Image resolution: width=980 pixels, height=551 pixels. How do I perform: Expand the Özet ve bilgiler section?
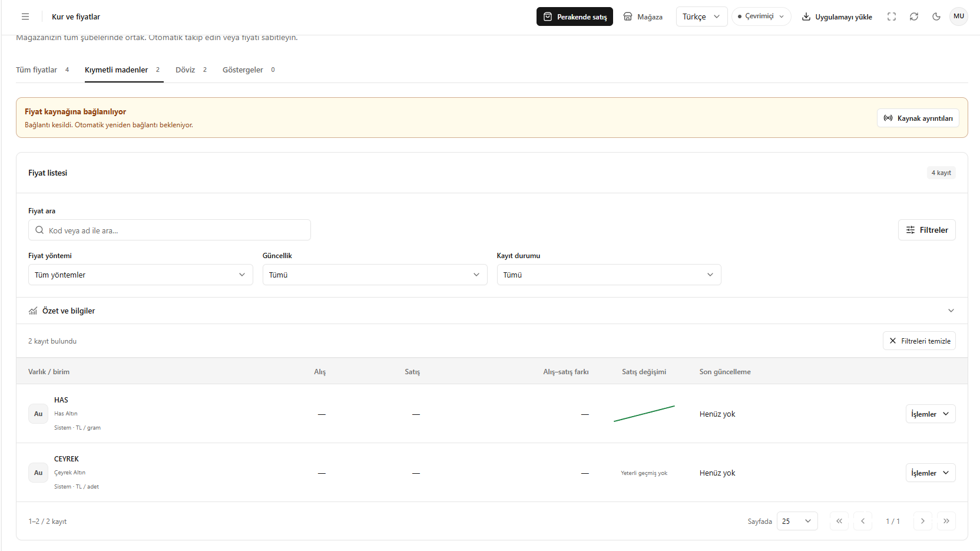[492, 311]
